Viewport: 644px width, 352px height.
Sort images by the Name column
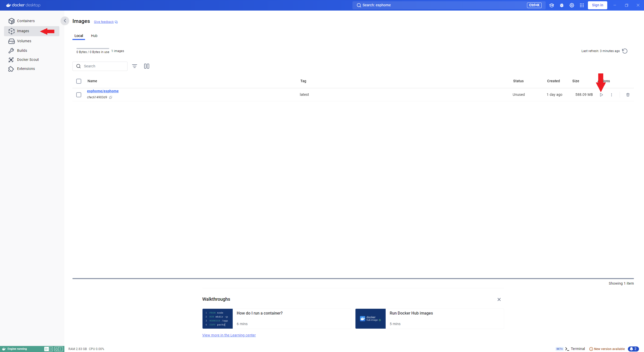92,81
